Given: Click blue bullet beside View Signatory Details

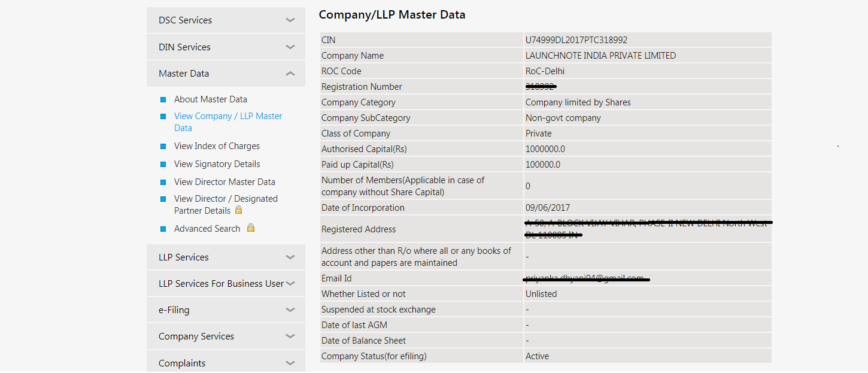Looking at the screenshot, I should pos(163,164).
